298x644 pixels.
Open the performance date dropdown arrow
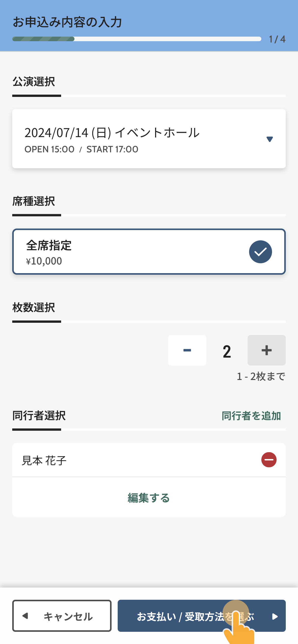[269, 139]
